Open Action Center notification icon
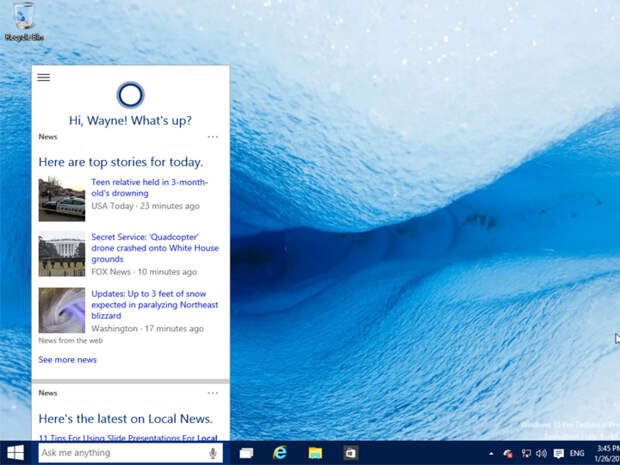The height and width of the screenshot is (465, 620). point(558,454)
